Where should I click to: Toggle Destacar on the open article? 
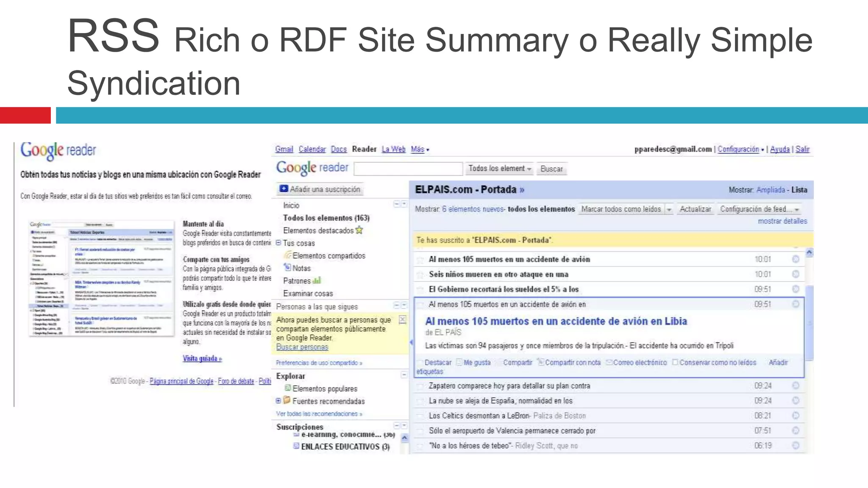434,363
